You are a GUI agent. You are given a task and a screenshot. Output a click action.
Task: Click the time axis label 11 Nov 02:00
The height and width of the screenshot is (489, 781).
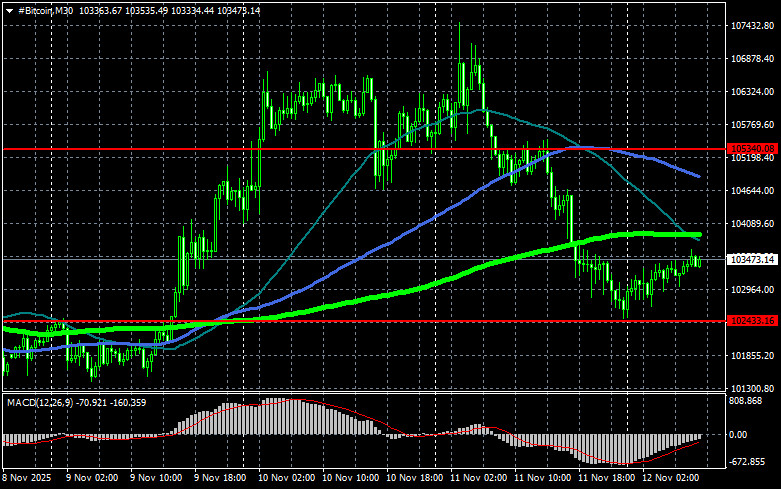[479, 478]
